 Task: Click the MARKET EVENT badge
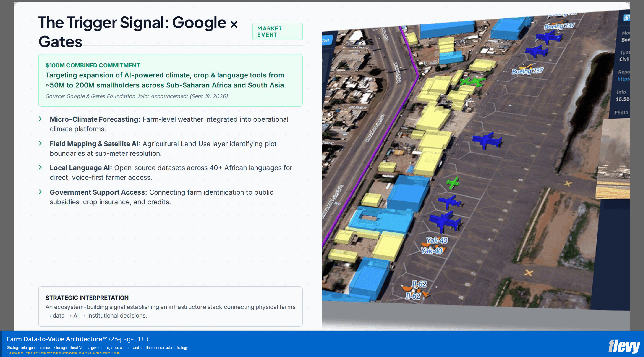277,31
